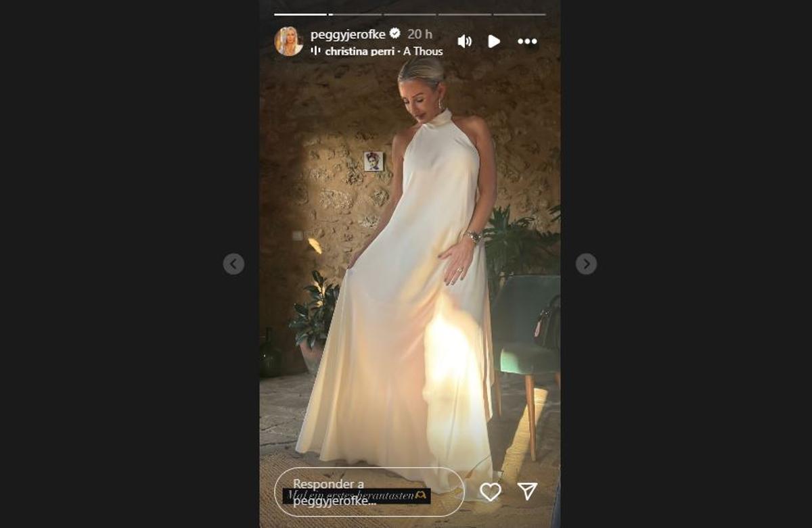
Task: Share the story via the paper plane icon
Action: pyautogui.click(x=527, y=491)
